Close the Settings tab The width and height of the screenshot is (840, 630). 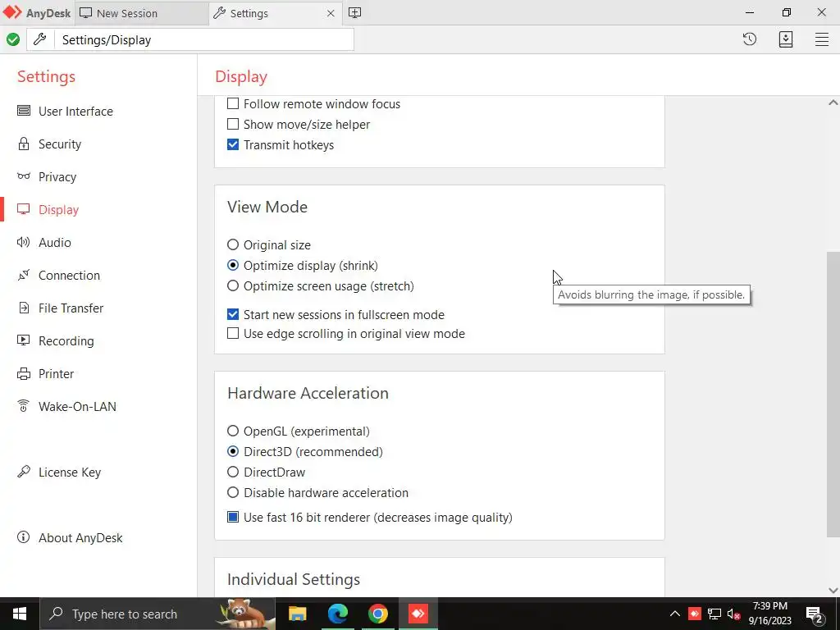(x=331, y=13)
